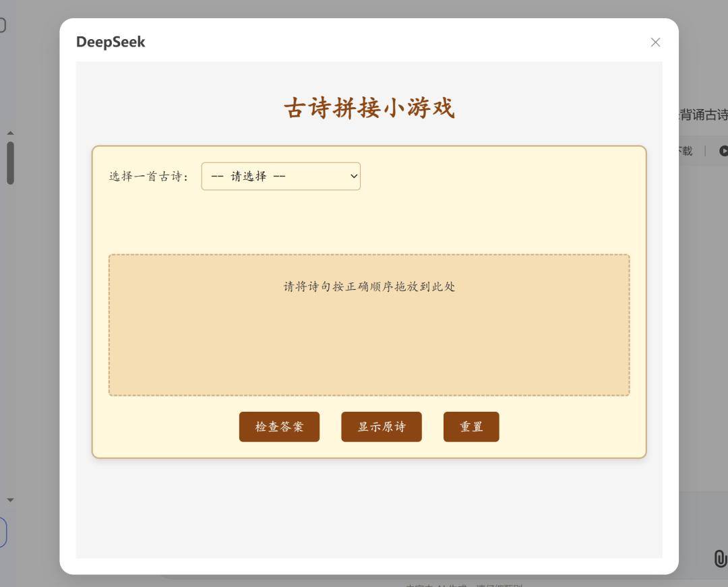Click the blue-outlined icon at the bottom left
The width and height of the screenshot is (728, 587).
coord(1,532)
